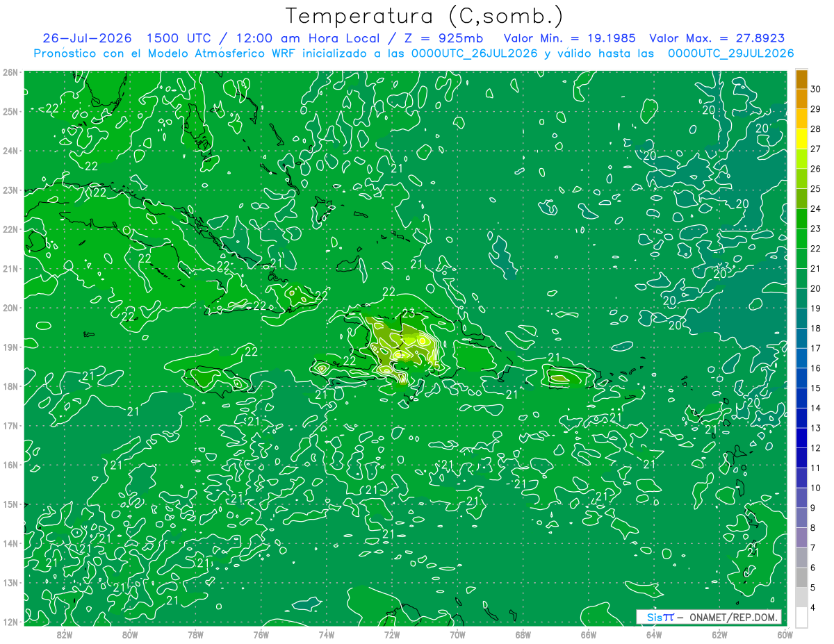
Task: Click the color scale label '28'
Action: point(816,129)
